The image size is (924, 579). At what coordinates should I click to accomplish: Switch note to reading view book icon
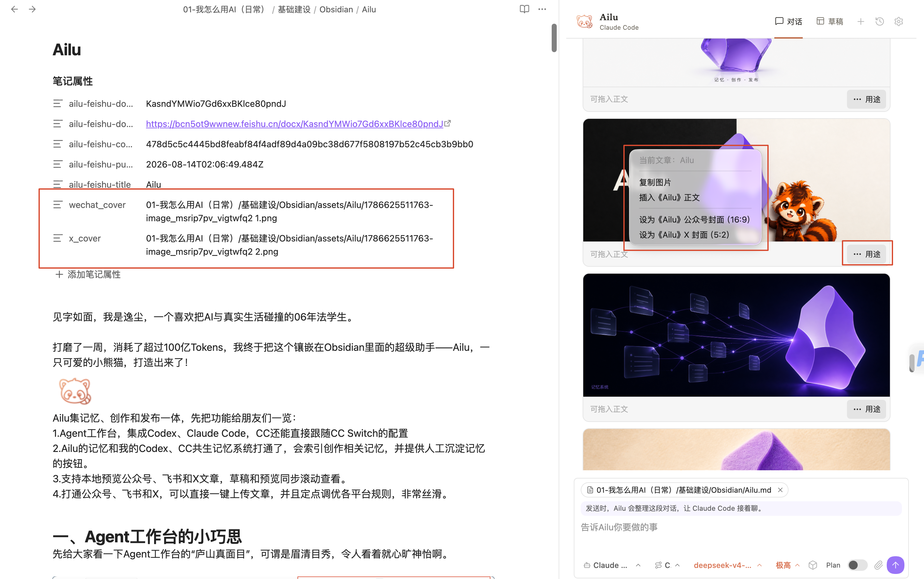coord(524,9)
